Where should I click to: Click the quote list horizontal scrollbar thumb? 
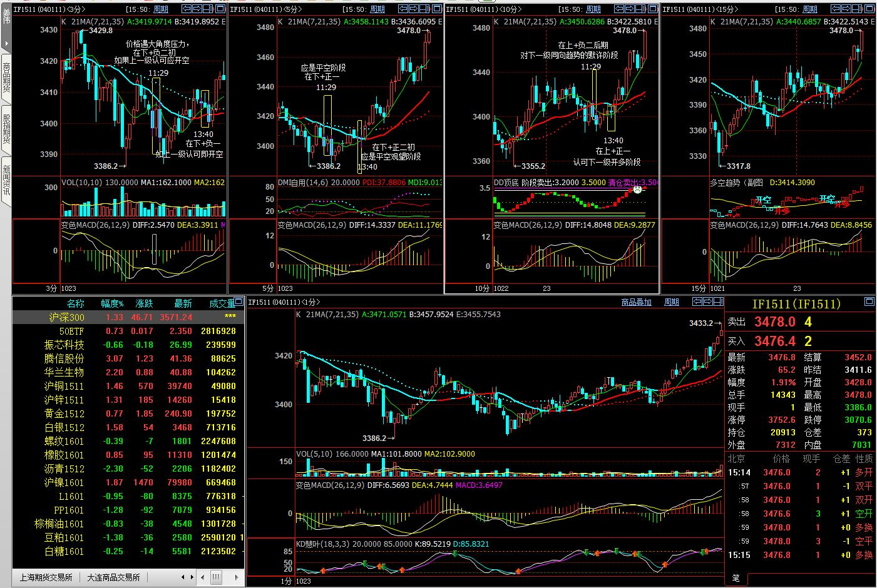[217, 577]
